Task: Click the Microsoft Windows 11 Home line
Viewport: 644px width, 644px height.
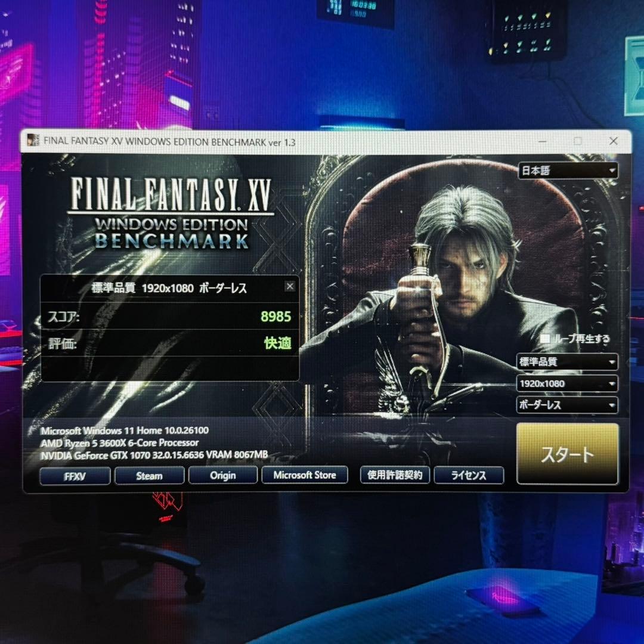Action: pos(125,431)
